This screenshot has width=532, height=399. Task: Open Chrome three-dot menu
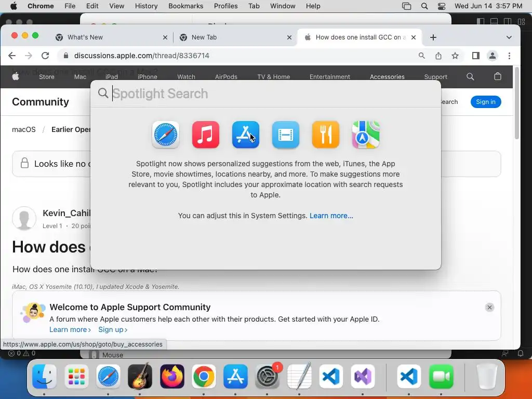click(x=509, y=56)
